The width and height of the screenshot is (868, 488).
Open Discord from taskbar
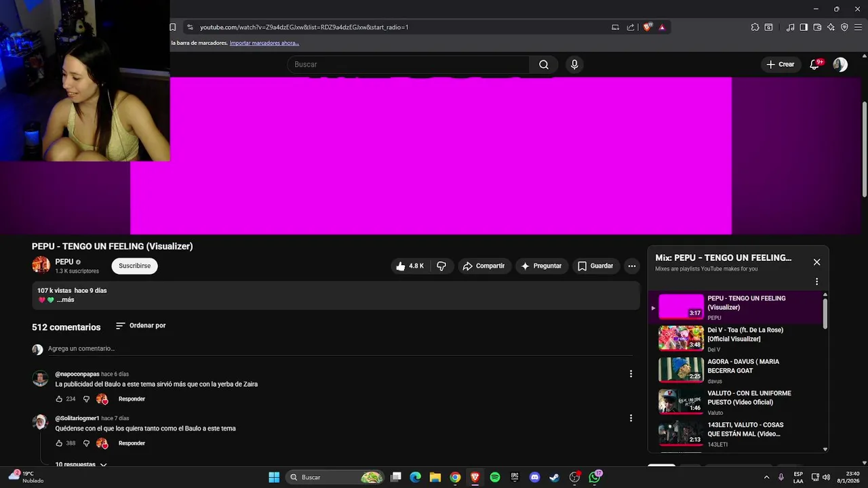pos(534,477)
